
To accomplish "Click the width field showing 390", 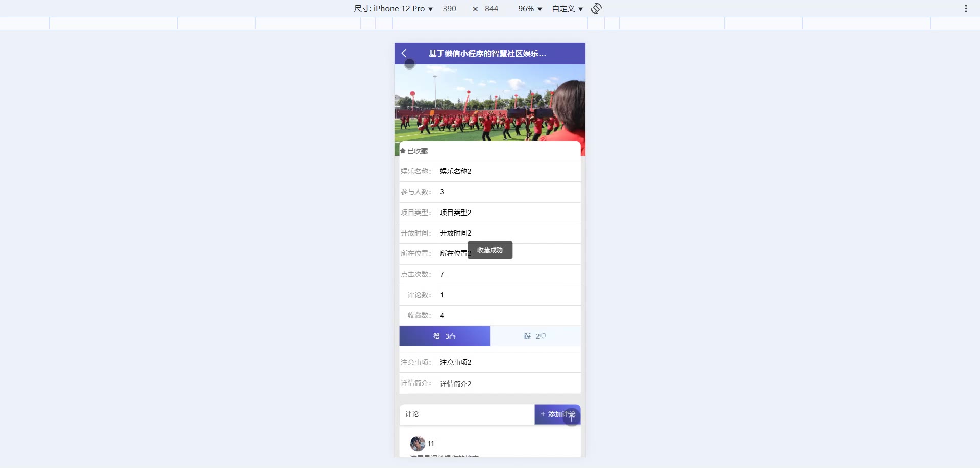I will (x=450, y=9).
